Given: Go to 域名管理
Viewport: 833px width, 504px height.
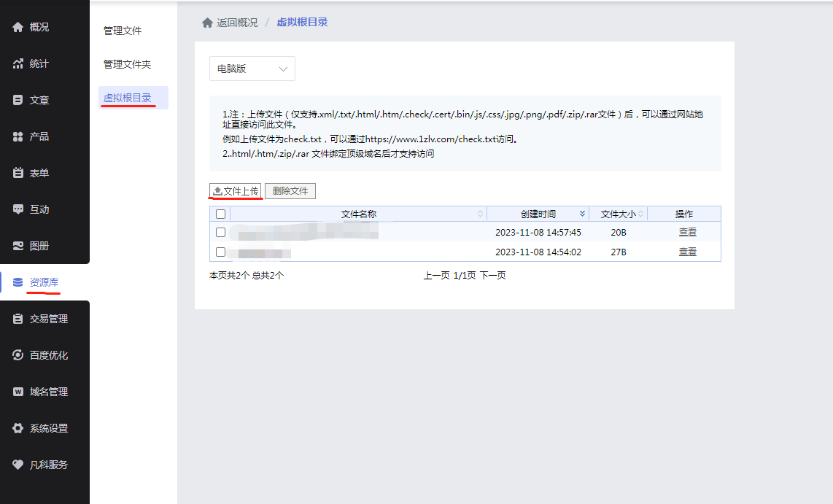Looking at the screenshot, I should click(x=49, y=392).
